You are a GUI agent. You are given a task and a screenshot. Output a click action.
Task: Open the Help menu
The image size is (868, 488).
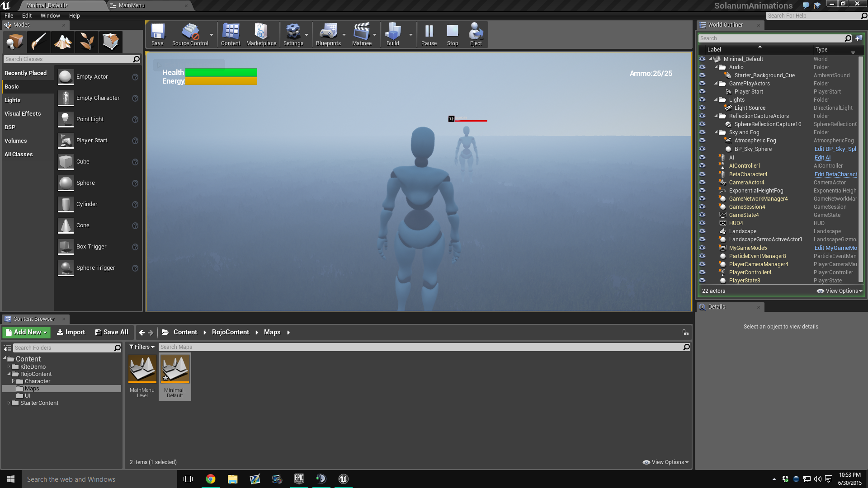[75, 16]
